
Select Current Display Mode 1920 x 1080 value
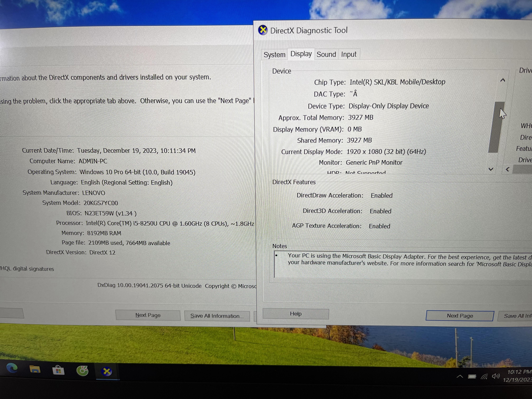386,151
